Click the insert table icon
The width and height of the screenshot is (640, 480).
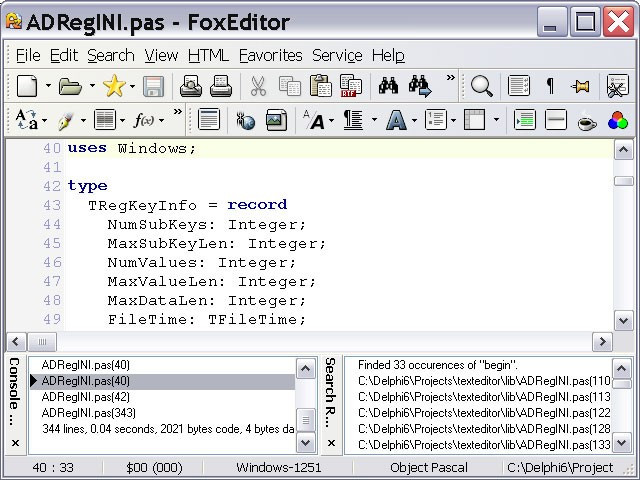click(x=475, y=120)
